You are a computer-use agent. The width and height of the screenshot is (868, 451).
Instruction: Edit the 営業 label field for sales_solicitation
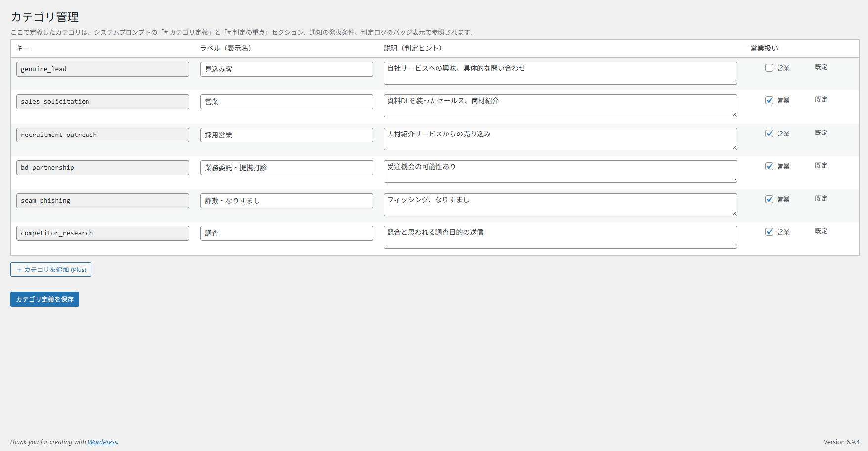[x=287, y=102]
